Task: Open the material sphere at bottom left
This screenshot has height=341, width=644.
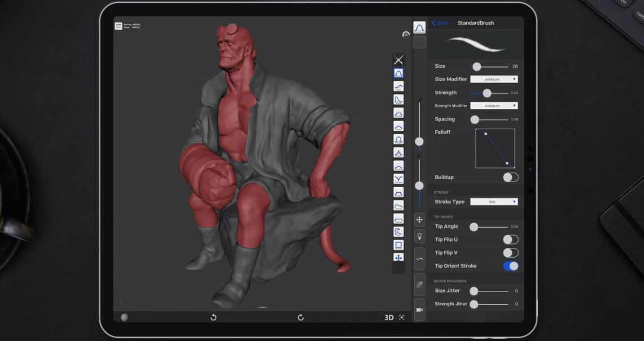Action: coord(124,317)
